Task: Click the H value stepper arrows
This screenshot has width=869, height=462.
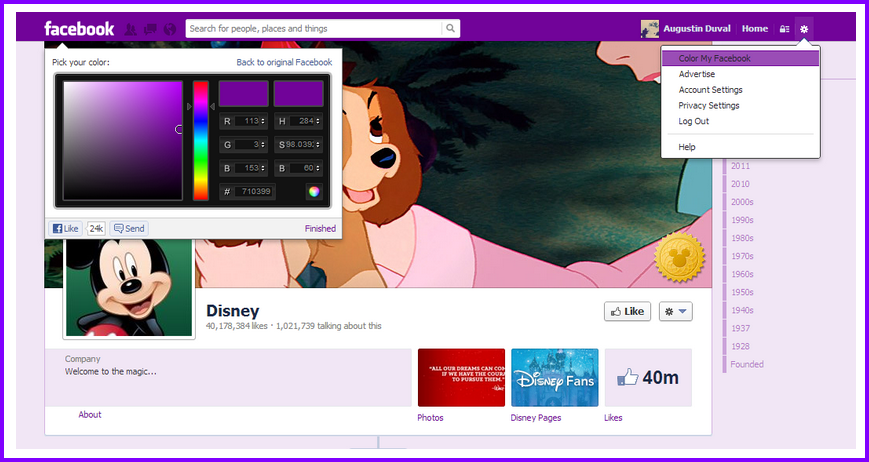Action: [x=318, y=121]
